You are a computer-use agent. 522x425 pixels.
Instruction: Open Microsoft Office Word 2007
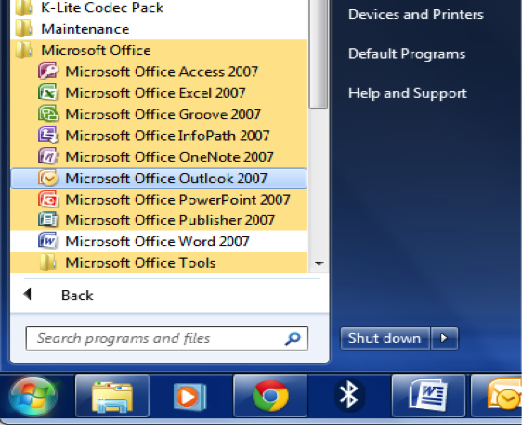(x=159, y=241)
